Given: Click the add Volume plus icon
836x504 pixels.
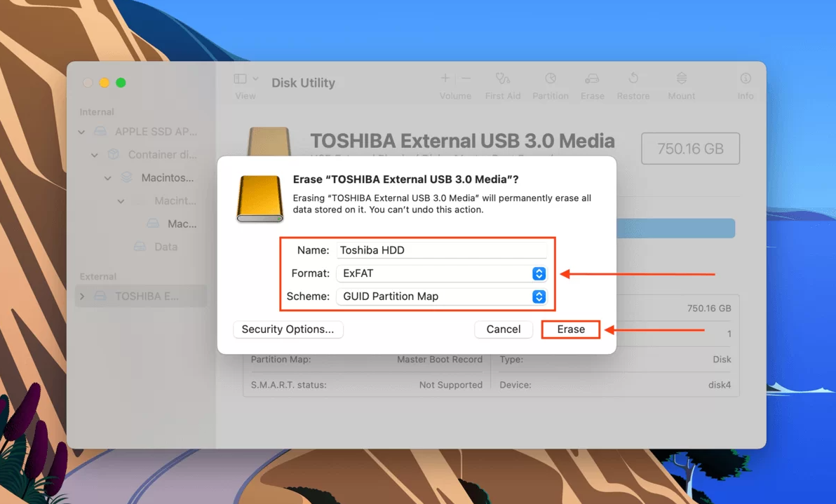Looking at the screenshot, I should (x=445, y=79).
